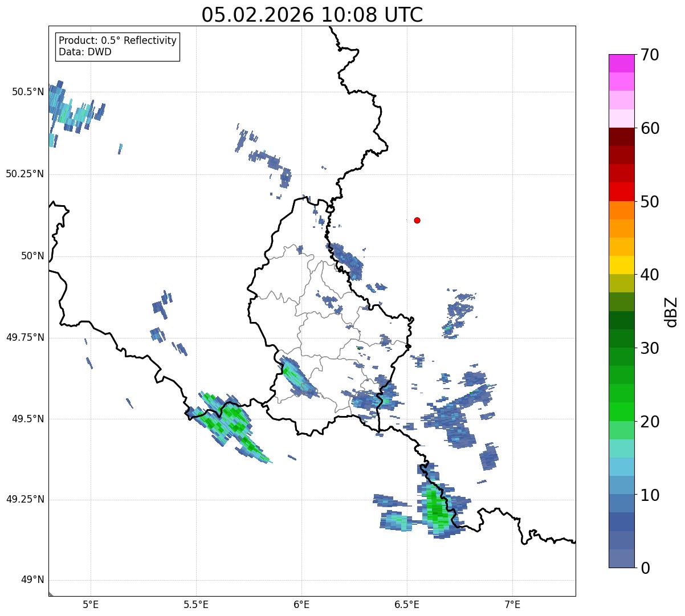
Task: Click the title '05.02.2026 10:08 UTC'
Action: point(312,15)
